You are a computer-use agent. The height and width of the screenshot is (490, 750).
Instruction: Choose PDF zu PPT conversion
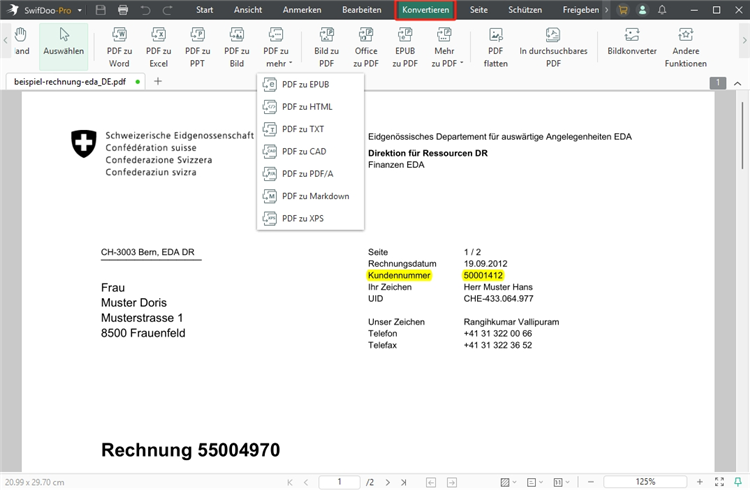198,47
